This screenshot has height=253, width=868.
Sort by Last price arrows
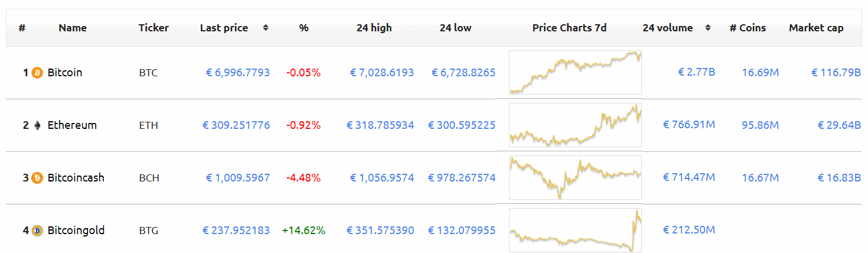point(266,28)
